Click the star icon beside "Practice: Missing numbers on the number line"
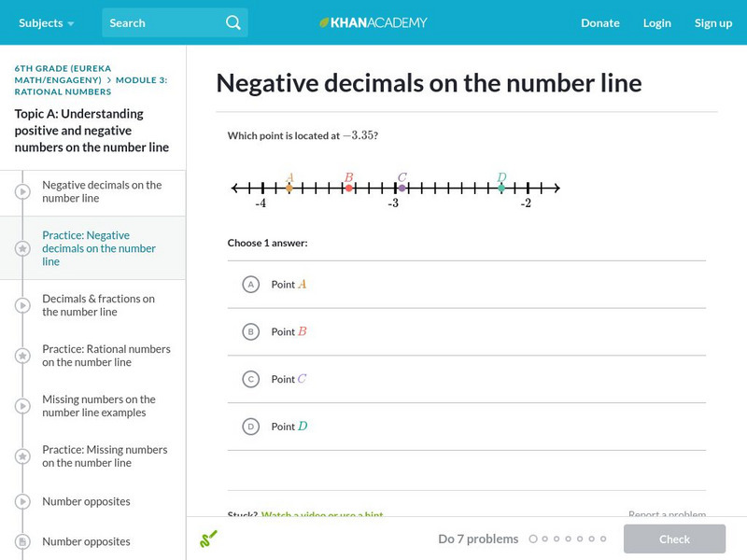 tap(21, 456)
